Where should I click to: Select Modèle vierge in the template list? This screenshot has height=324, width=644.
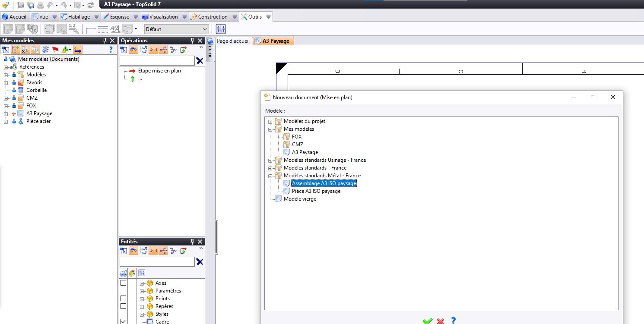click(300, 199)
